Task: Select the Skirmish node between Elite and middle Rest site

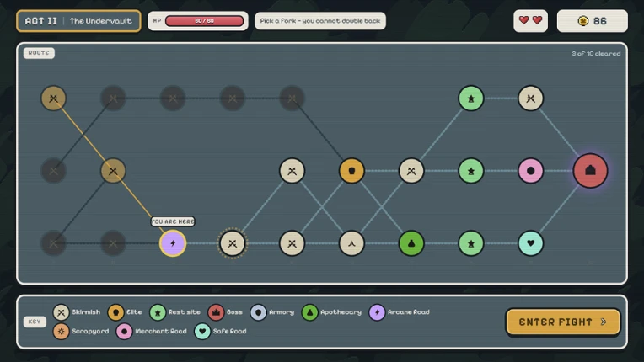Action: tap(411, 171)
